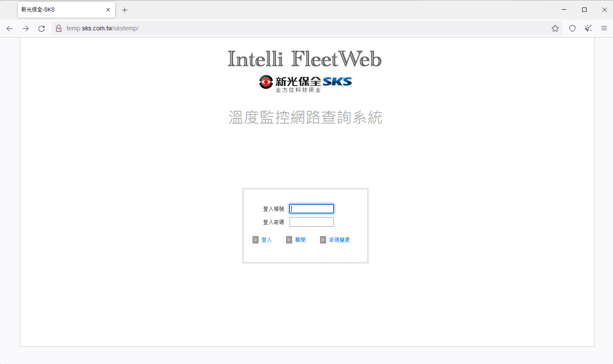Click the 登入密碼 label text
613x364 pixels.
point(274,222)
